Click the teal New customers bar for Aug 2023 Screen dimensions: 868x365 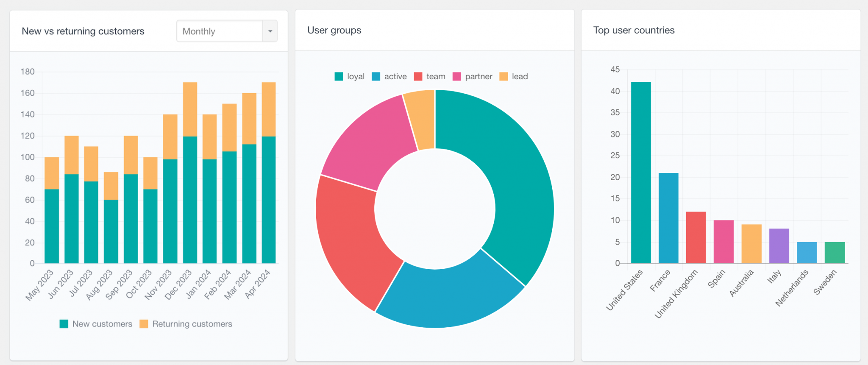pos(111,231)
